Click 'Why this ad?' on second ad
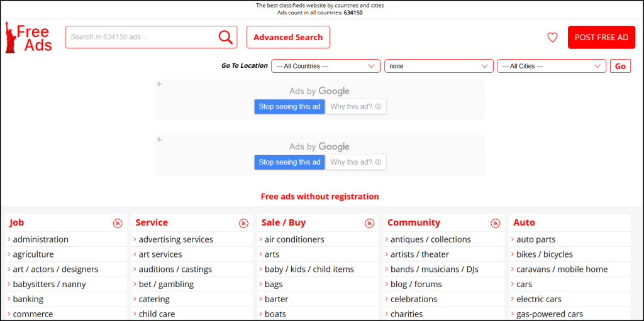Image resolution: width=644 pixels, height=321 pixels. (356, 162)
